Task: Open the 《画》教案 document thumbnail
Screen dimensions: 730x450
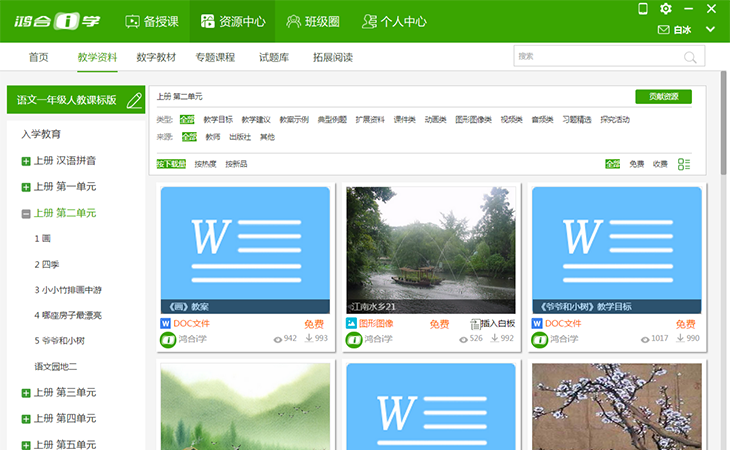Action: (x=245, y=250)
